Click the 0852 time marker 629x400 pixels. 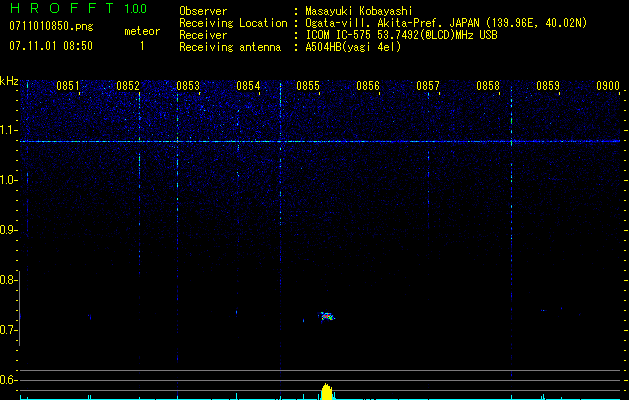[x=128, y=86]
